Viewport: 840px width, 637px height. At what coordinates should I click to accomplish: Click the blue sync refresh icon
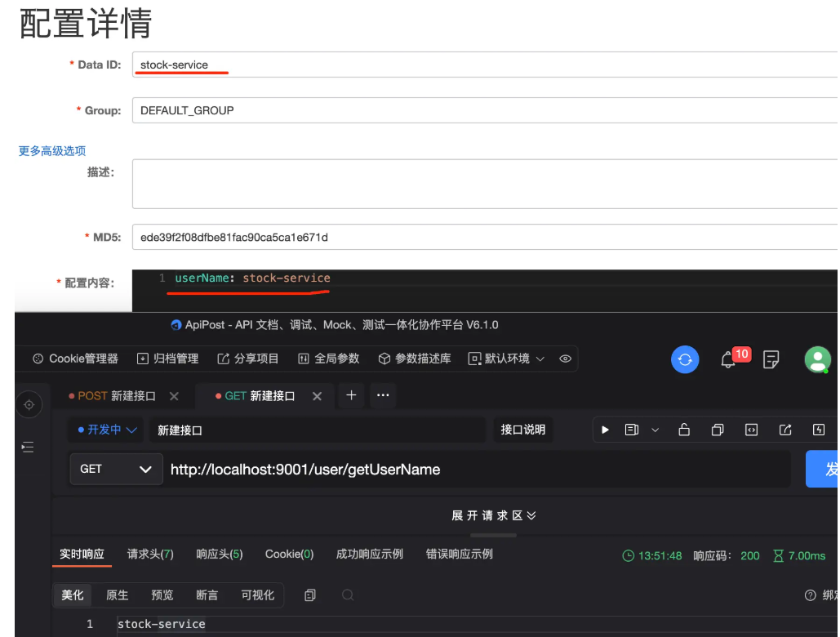point(685,359)
